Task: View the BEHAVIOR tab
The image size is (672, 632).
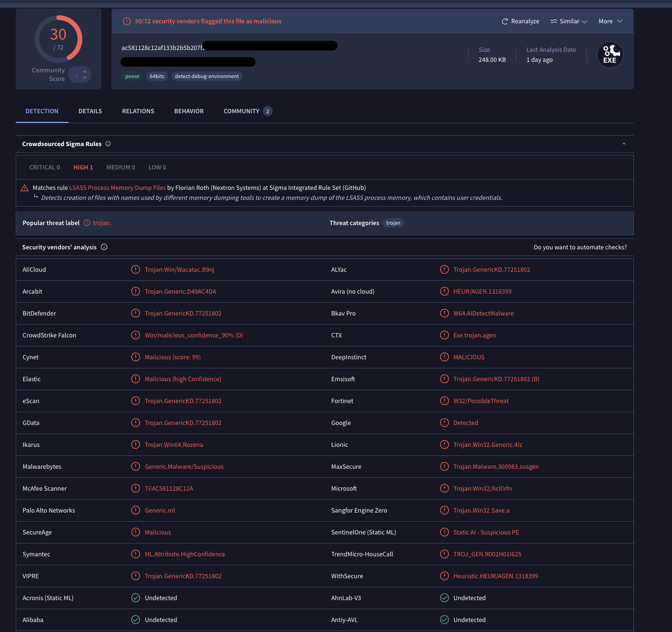Action: point(189,111)
